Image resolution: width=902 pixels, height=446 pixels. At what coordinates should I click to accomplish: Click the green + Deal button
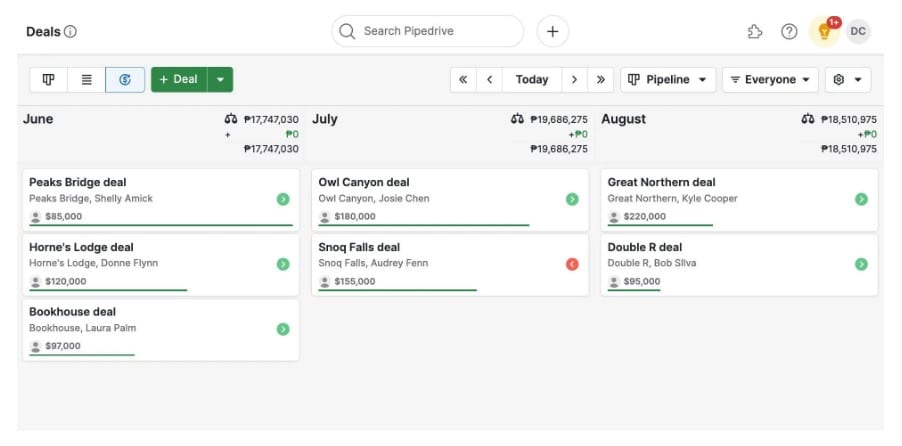point(179,79)
